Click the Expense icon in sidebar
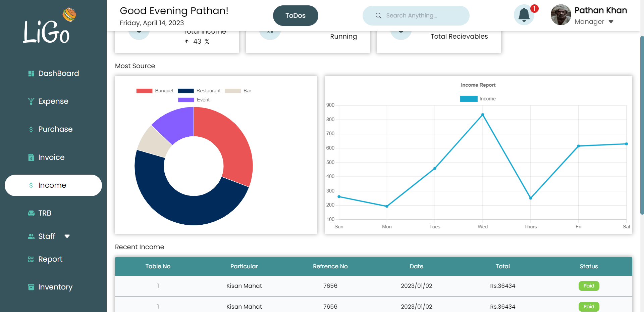The height and width of the screenshot is (312, 644). (31, 101)
